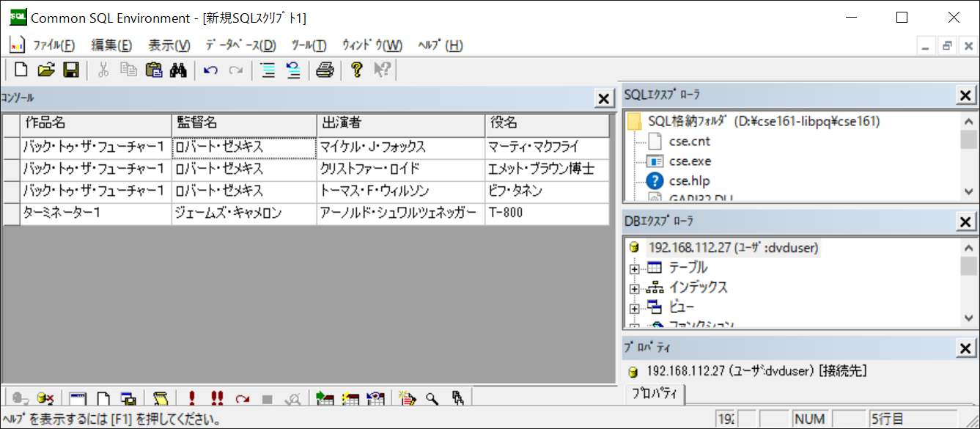Screen dimensions: 980x429
Task: Expand the ビュー tree node
Action: click(635, 308)
